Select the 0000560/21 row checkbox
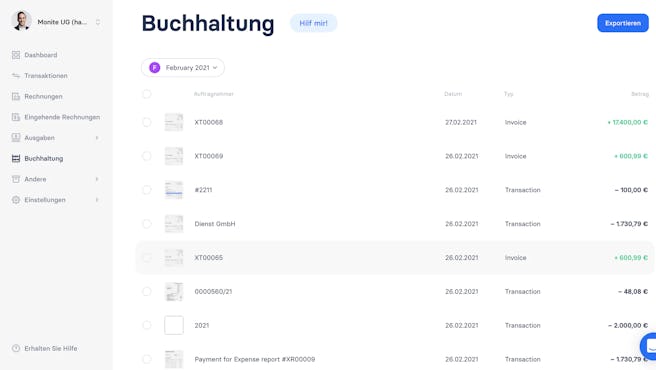This screenshot has width=656, height=370. click(x=146, y=291)
